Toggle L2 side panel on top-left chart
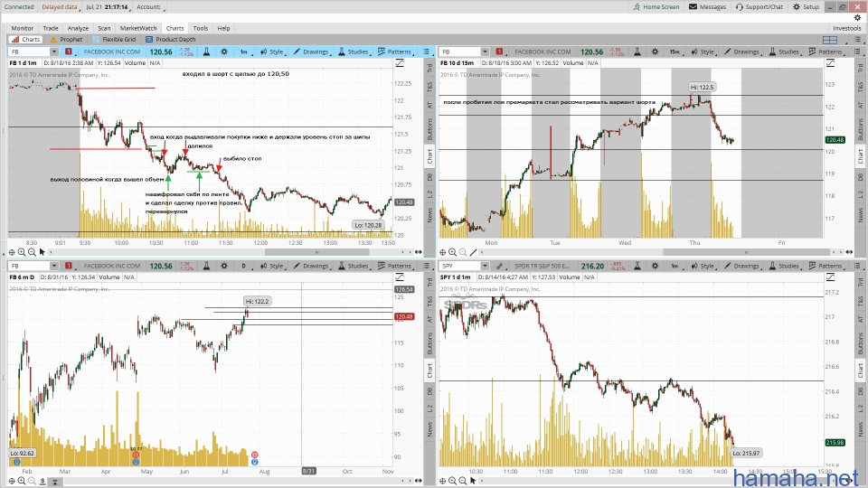Screen dimensions: 868x488 point(429,194)
